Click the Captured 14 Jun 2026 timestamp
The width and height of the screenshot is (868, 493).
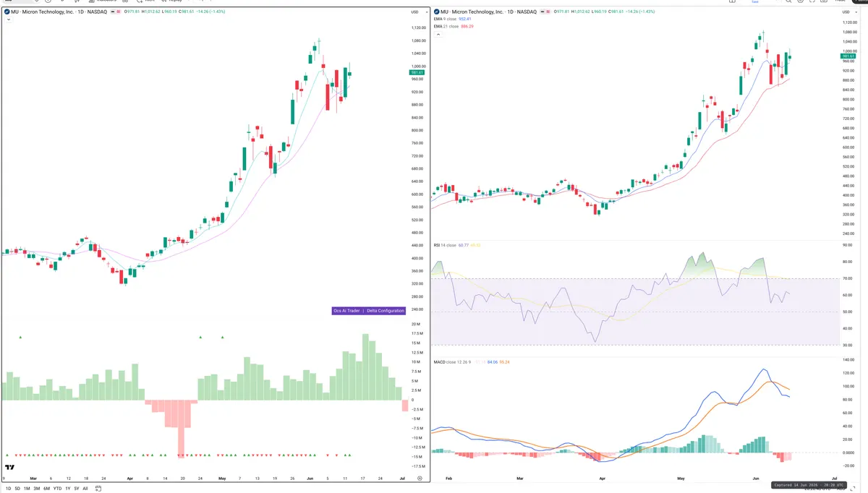pyautogui.click(x=808, y=485)
